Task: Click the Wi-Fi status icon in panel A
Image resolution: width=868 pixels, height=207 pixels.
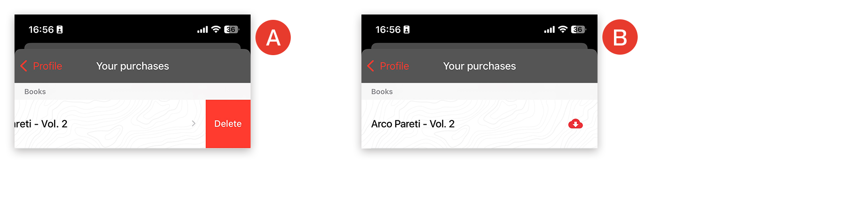Action: click(216, 30)
